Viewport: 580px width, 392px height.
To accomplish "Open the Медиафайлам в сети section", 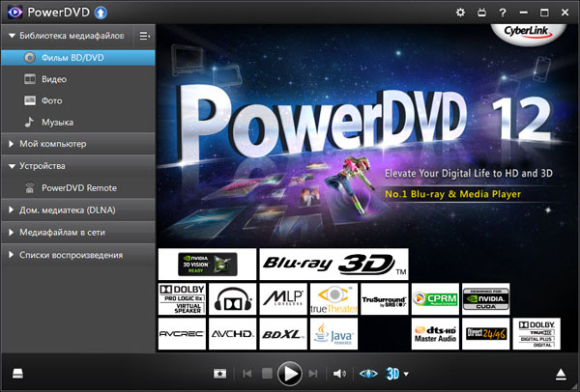I will 78,233.
